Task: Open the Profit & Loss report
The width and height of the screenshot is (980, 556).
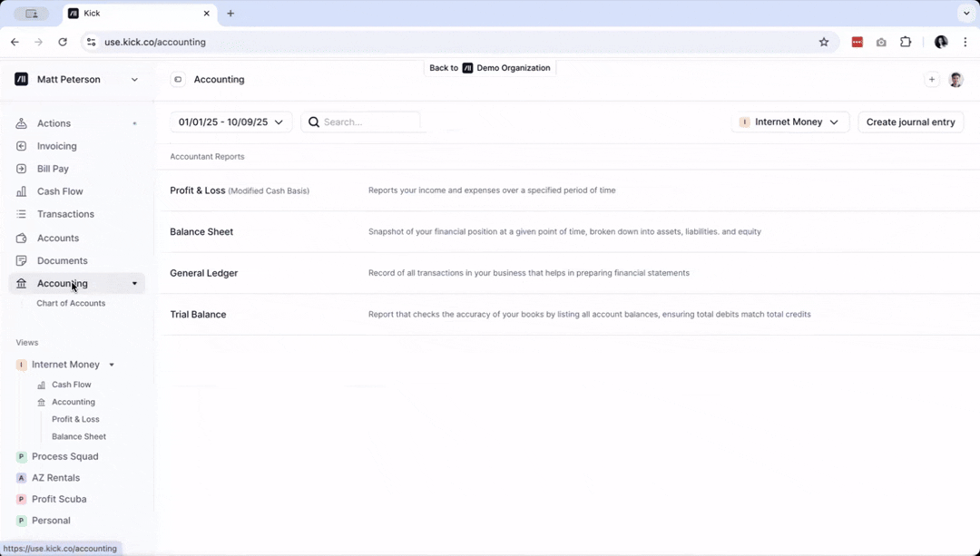Action: pos(198,190)
